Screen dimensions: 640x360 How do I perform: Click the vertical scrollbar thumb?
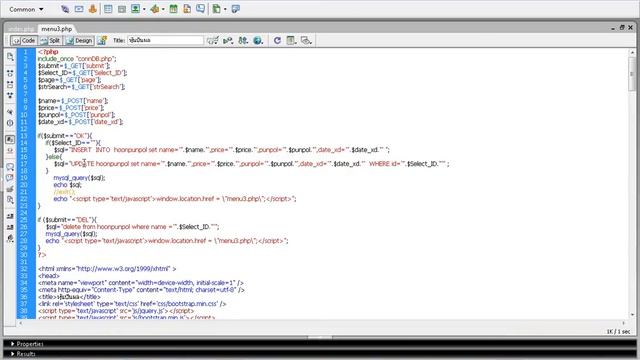click(x=632, y=74)
